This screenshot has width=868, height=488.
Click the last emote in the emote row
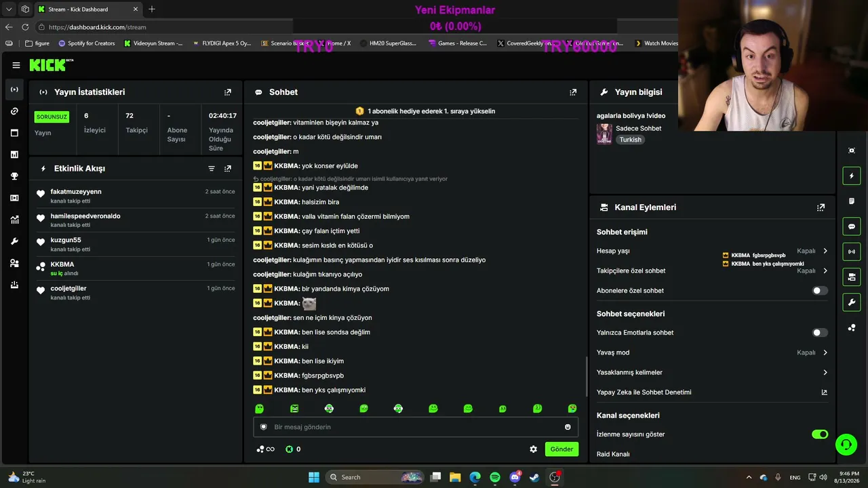(572, 409)
